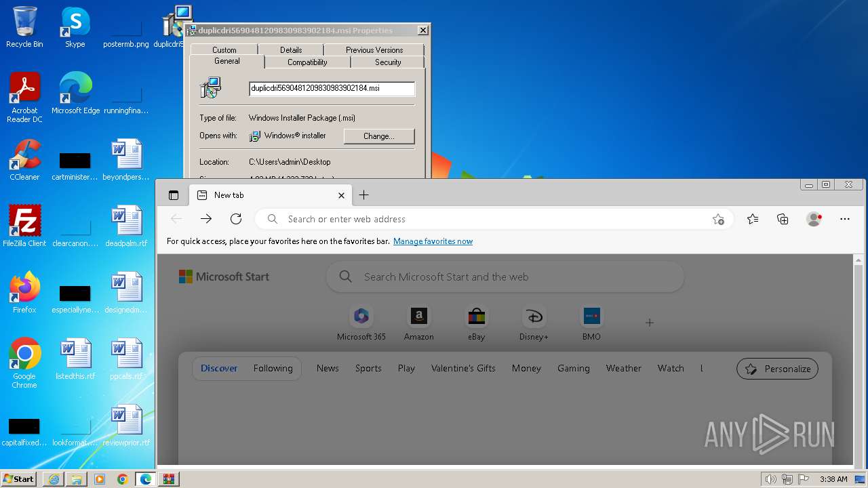The width and height of the screenshot is (868, 488).
Task: Click Edge Forward navigation arrow
Action: (206, 219)
